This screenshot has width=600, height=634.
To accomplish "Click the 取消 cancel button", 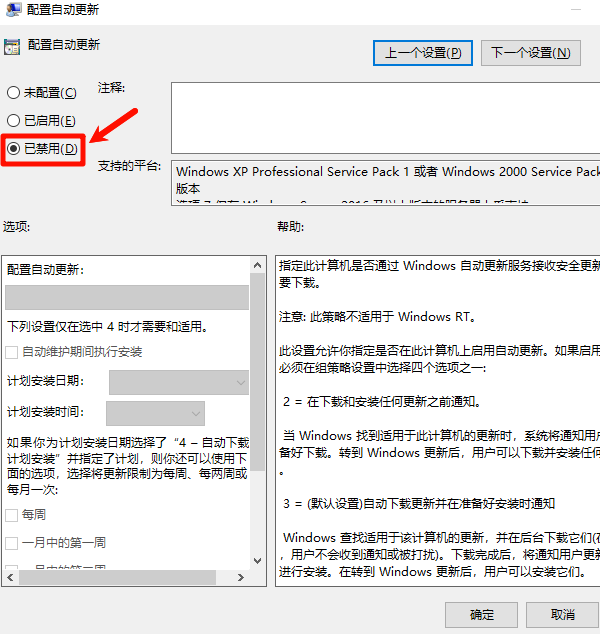I will [562, 615].
